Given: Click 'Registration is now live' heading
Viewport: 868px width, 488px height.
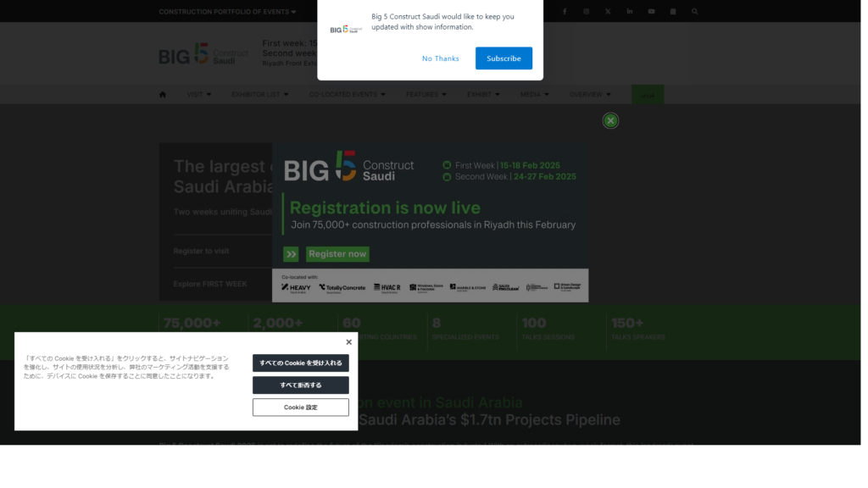Looking at the screenshot, I should [385, 208].
